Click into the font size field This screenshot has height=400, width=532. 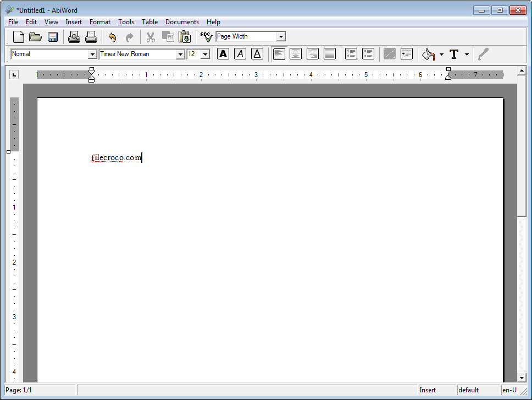pos(193,54)
